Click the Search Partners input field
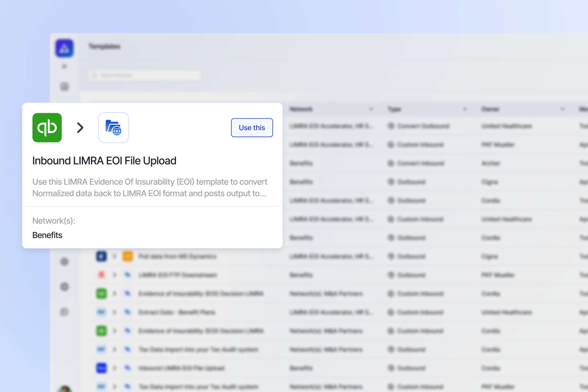 tap(145, 75)
